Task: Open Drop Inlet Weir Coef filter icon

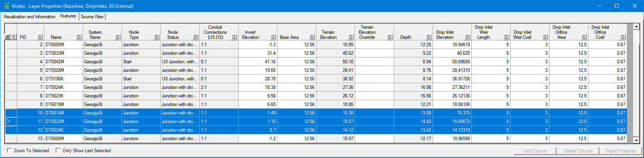Action: pyautogui.click(x=545, y=37)
